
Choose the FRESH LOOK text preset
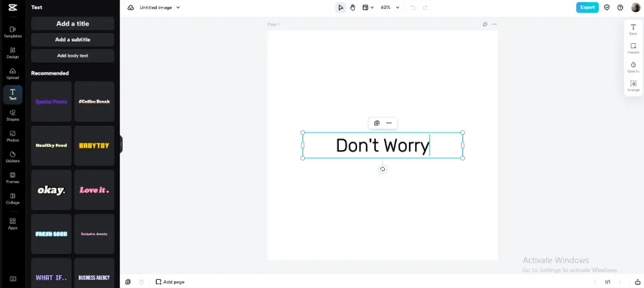[x=51, y=234]
